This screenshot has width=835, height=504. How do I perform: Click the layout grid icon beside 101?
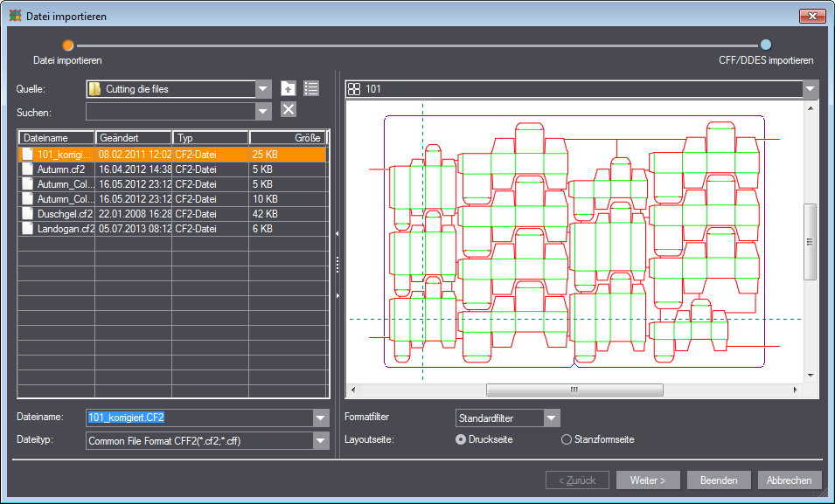coord(354,89)
